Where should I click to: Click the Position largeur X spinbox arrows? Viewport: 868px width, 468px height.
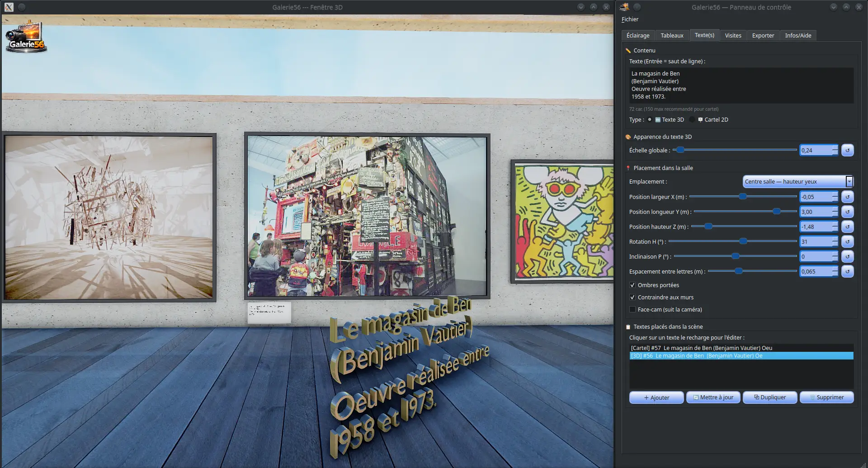point(835,197)
